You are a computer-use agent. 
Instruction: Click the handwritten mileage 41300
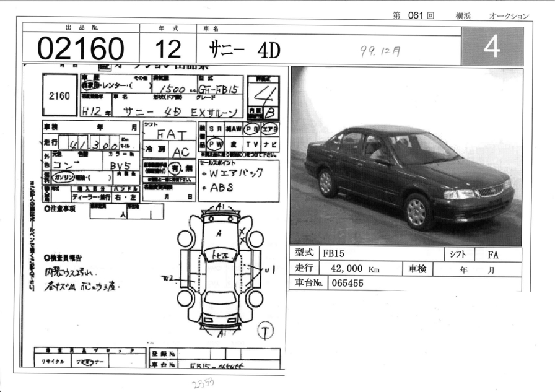pyautogui.click(x=94, y=144)
